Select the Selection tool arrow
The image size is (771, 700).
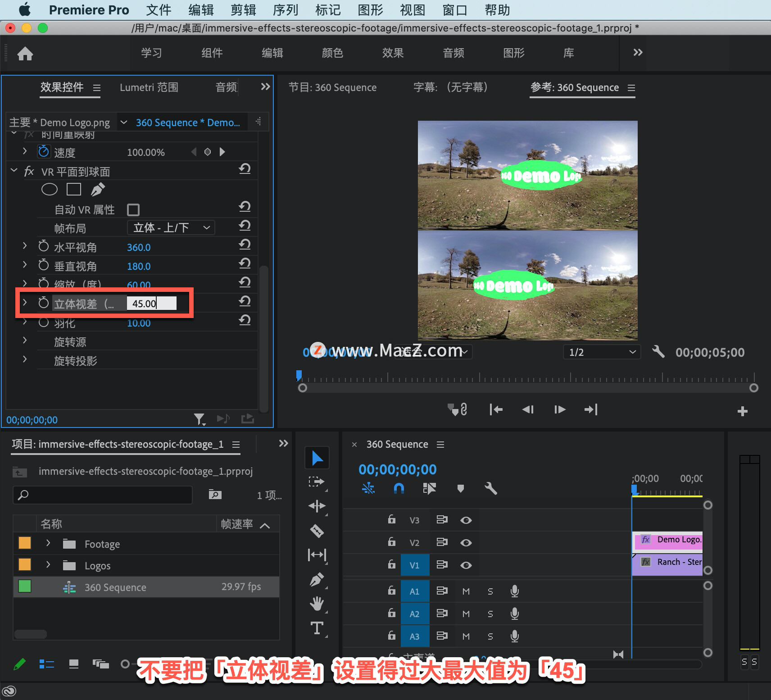coord(317,458)
